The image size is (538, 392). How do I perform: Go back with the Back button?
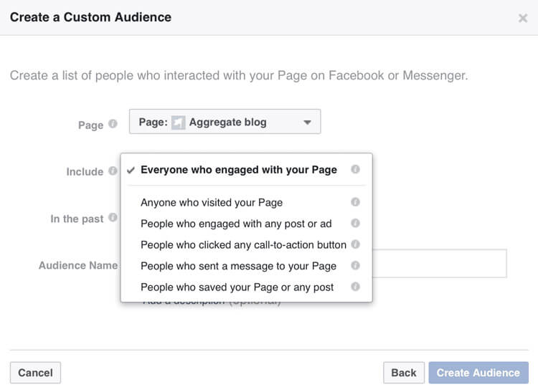404,373
